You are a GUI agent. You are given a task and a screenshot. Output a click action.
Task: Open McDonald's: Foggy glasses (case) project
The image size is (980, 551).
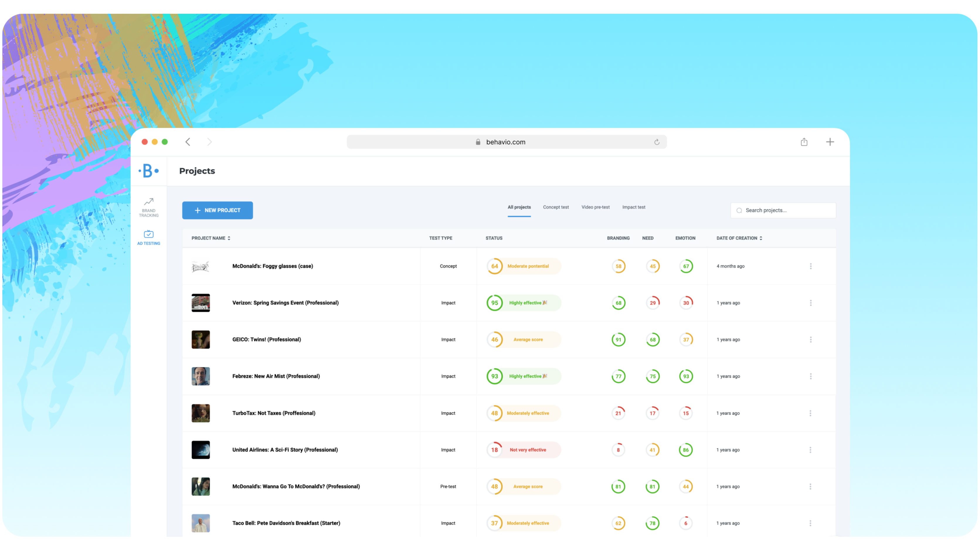pos(272,266)
